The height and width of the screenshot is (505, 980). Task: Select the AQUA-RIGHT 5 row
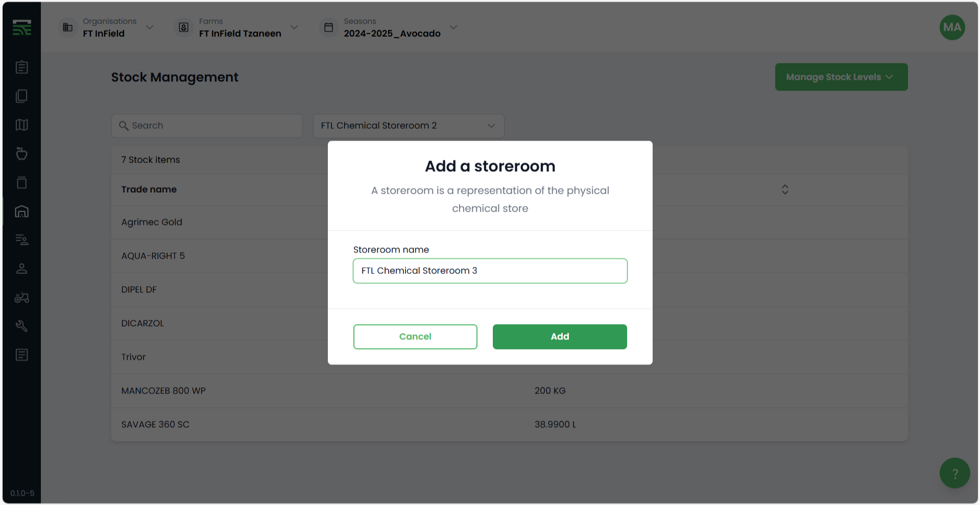509,256
